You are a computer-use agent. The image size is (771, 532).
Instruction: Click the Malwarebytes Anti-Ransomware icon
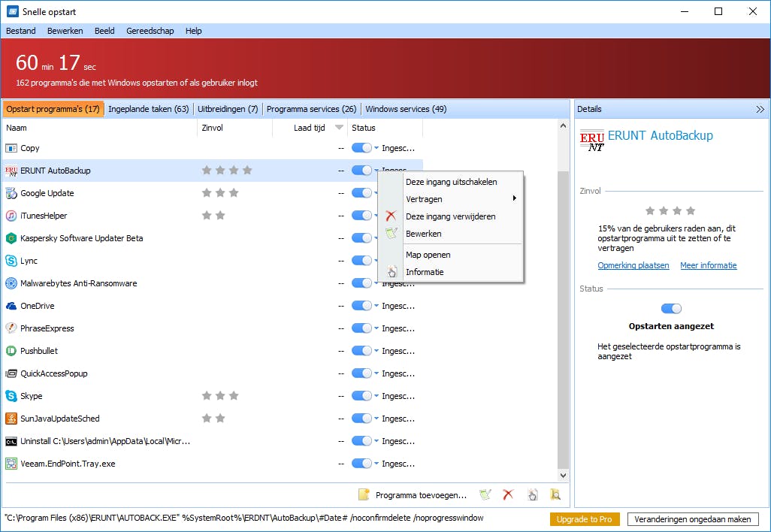pos(11,283)
